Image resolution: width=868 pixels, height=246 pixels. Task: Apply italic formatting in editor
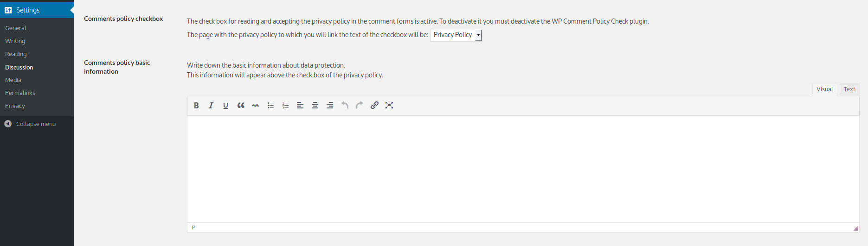(x=211, y=106)
